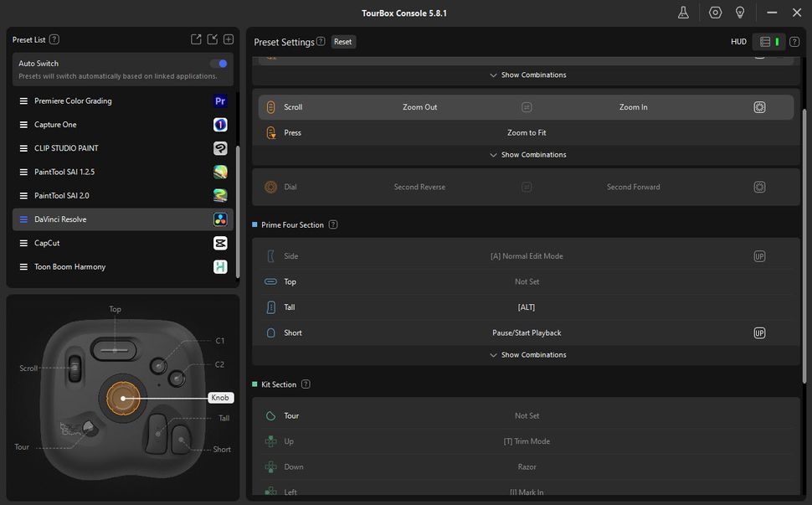Image resolution: width=812 pixels, height=505 pixels.
Task: Open the lab flask experimental features icon
Action: [x=683, y=13]
